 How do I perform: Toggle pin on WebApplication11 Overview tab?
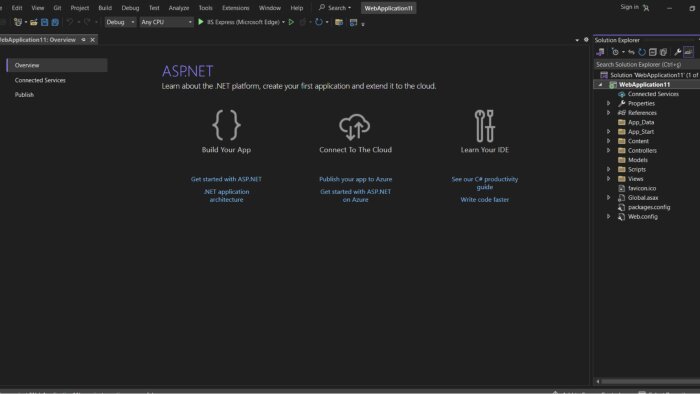[83, 40]
